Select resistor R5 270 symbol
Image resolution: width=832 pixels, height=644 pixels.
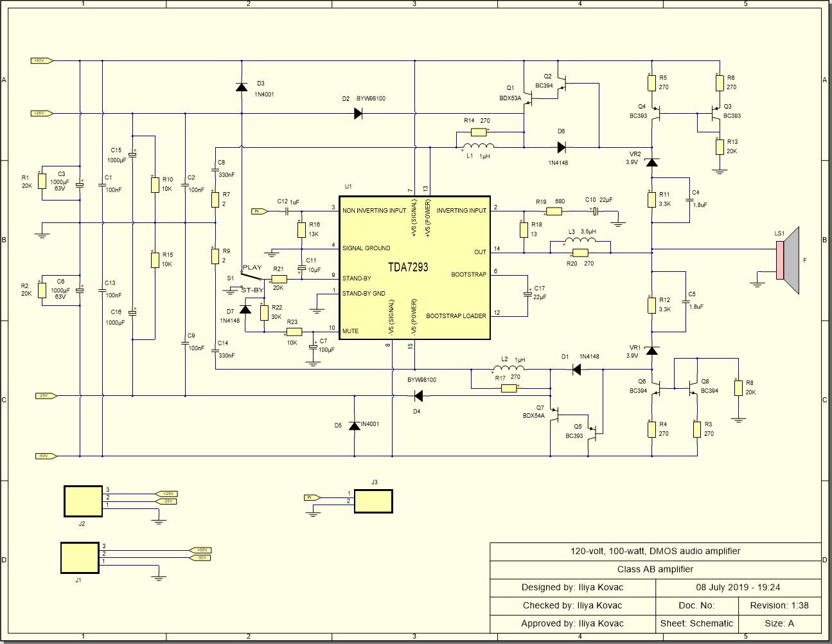[652, 83]
